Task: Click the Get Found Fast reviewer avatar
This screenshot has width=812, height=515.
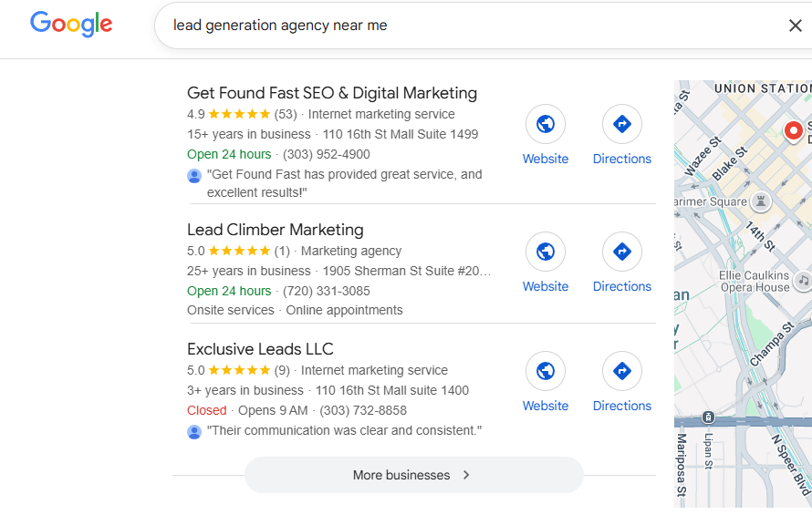Action: click(194, 175)
